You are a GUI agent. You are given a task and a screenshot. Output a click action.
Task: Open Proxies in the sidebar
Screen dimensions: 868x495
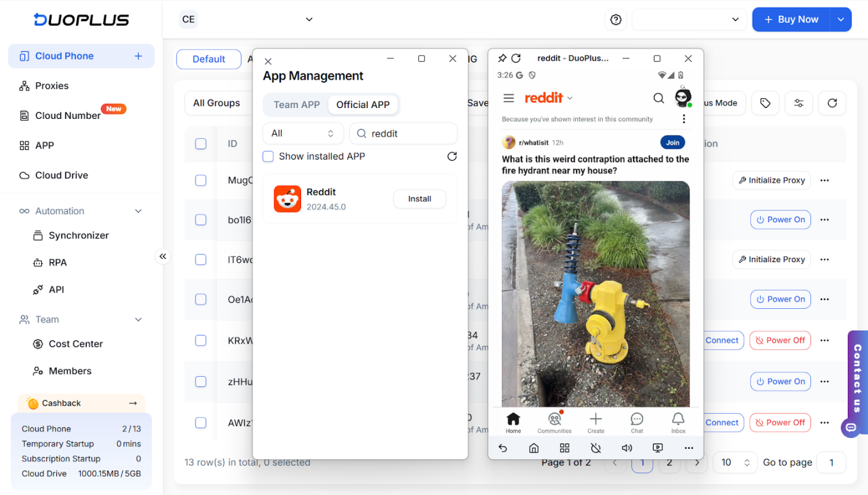[x=52, y=86]
